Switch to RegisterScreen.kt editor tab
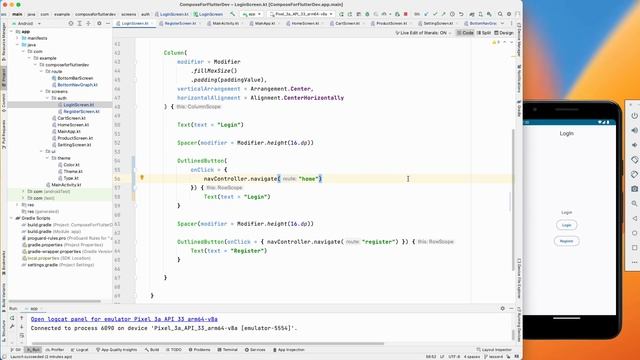The width and height of the screenshot is (640, 360). pyautogui.click(x=180, y=23)
